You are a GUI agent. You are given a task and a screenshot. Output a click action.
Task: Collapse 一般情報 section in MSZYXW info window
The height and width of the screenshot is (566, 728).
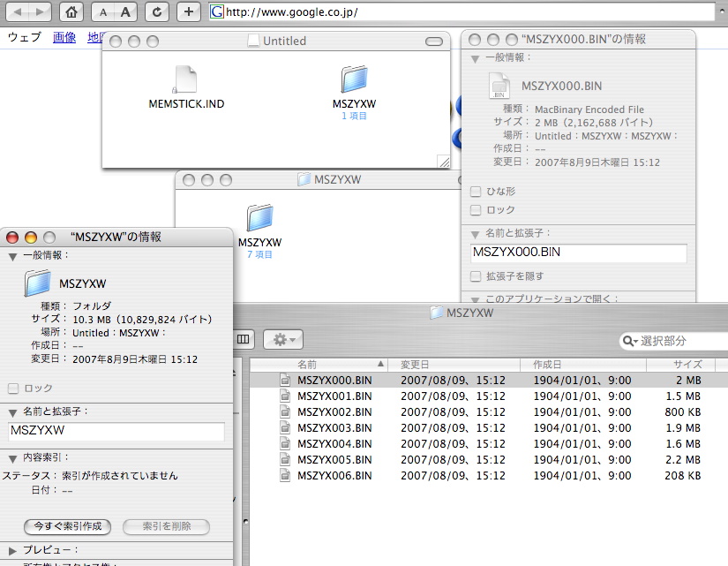pos(12,256)
